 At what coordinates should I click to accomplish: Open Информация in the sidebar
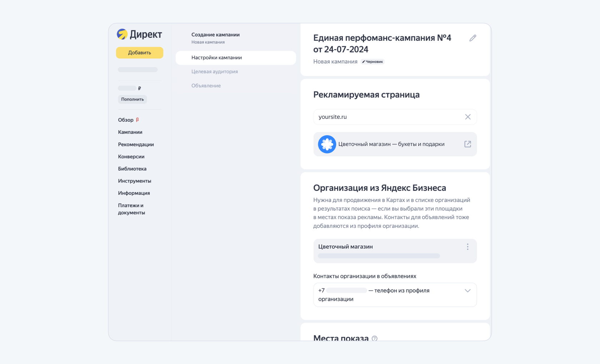pos(134,193)
